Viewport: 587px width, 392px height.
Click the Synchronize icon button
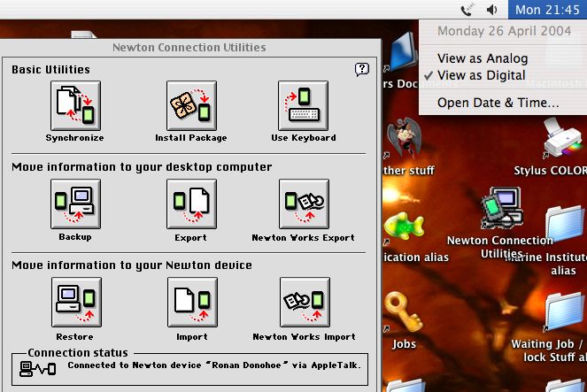75,106
